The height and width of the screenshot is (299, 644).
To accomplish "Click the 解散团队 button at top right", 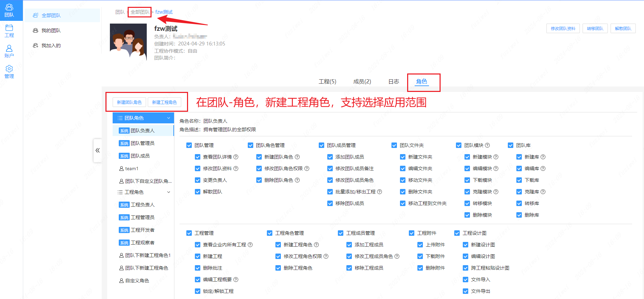I will pos(623,29).
